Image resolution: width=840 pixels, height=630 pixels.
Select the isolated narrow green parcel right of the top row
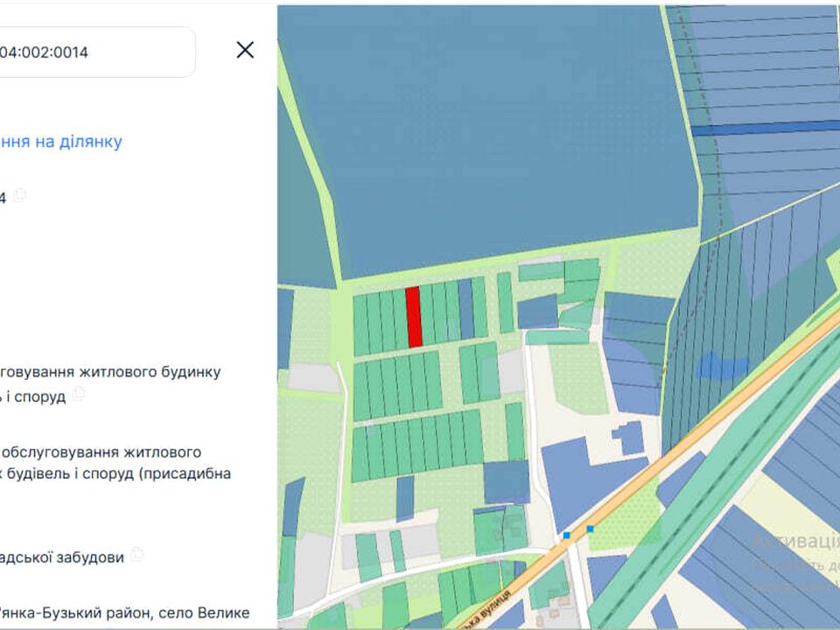pyautogui.click(x=505, y=302)
